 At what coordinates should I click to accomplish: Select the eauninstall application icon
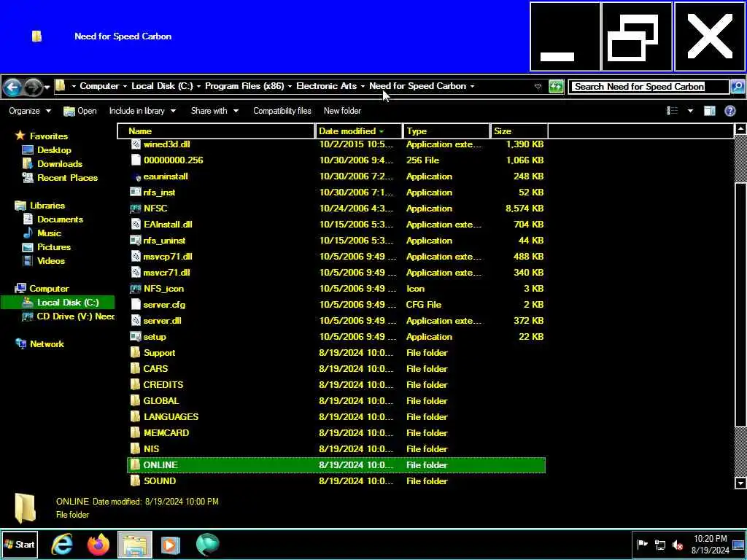tap(136, 176)
